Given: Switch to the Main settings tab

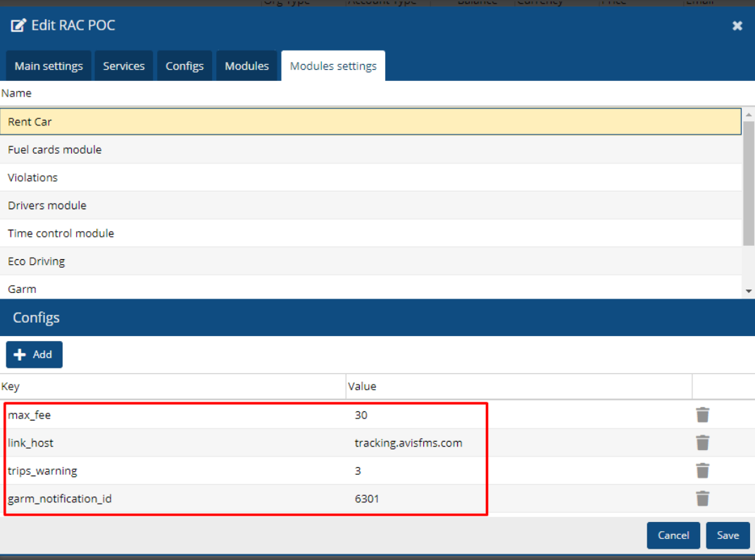Looking at the screenshot, I should [49, 66].
